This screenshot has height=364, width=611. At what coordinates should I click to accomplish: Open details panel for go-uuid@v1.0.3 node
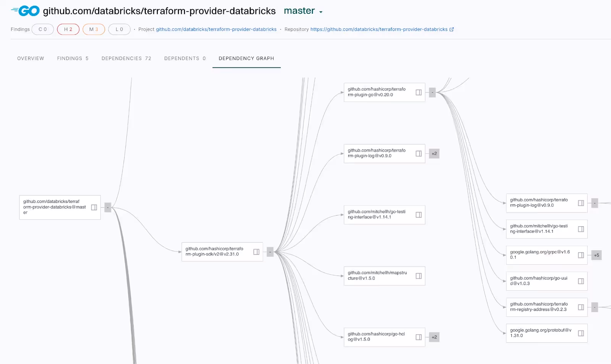[581, 281]
